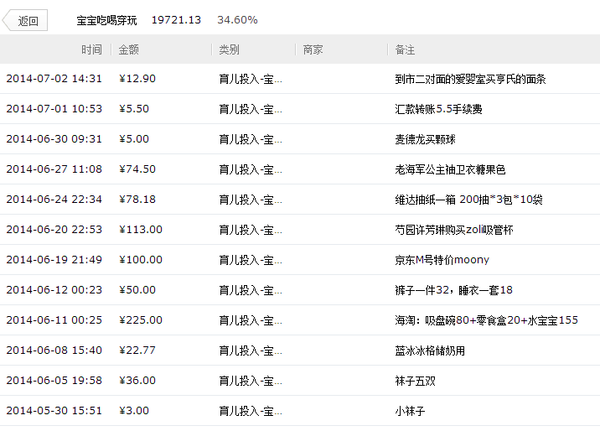Sort by the 时间 column header
Screen dimensions: 600x431
pyautogui.click(x=91, y=49)
